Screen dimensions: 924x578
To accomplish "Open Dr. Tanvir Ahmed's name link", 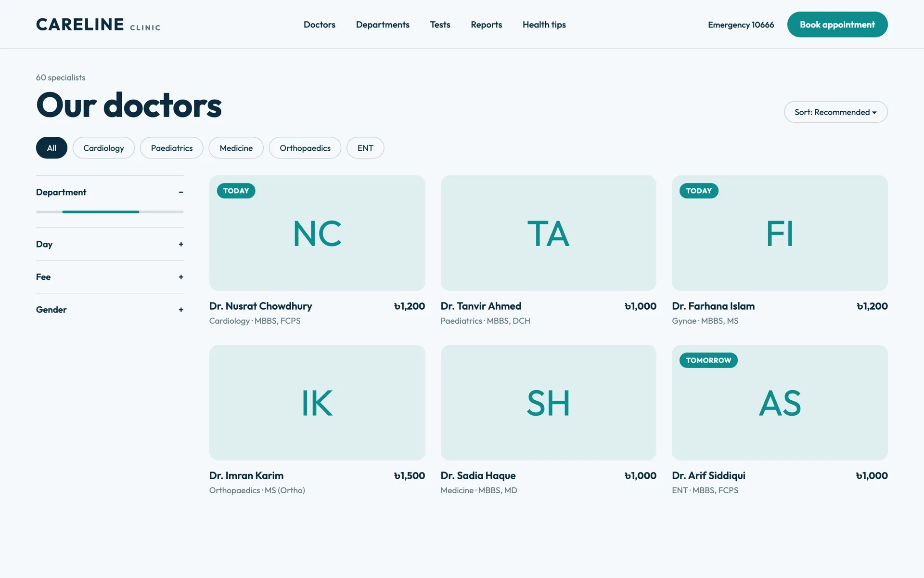I will pyautogui.click(x=481, y=306).
